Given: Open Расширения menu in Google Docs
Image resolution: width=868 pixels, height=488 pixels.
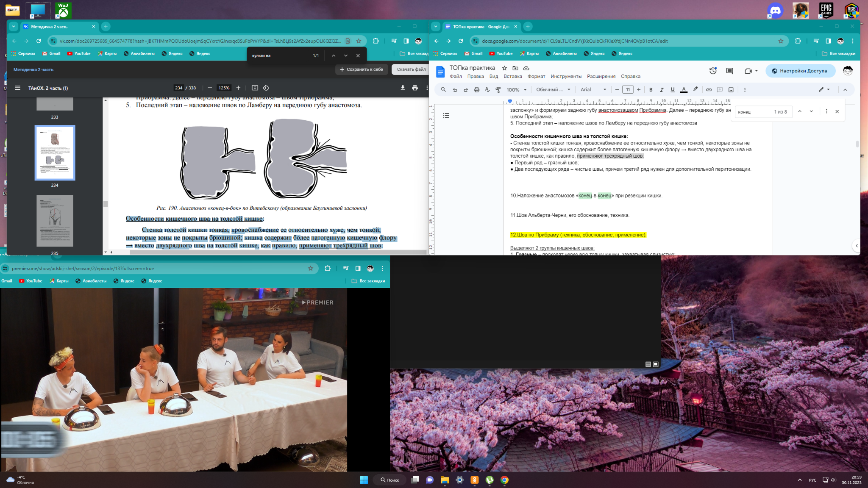Looking at the screenshot, I should coord(601,76).
